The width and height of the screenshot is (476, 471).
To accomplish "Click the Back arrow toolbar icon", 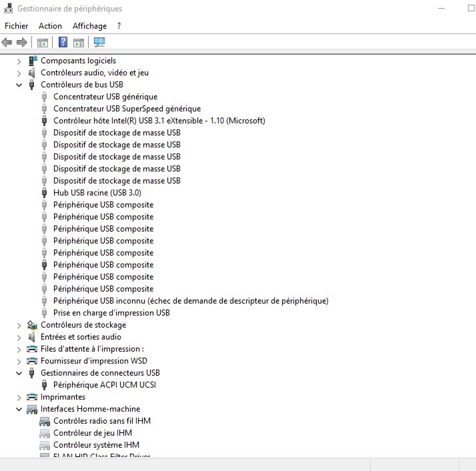I will 7,42.
